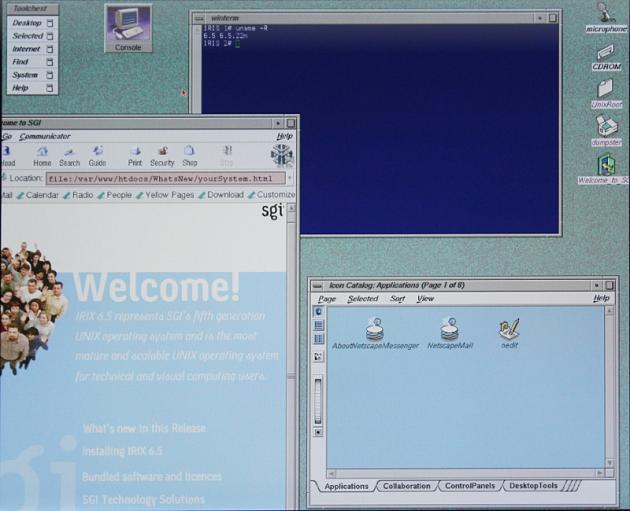630x511 pixels.
Task: Click the Location URL field
Action: [166, 178]
